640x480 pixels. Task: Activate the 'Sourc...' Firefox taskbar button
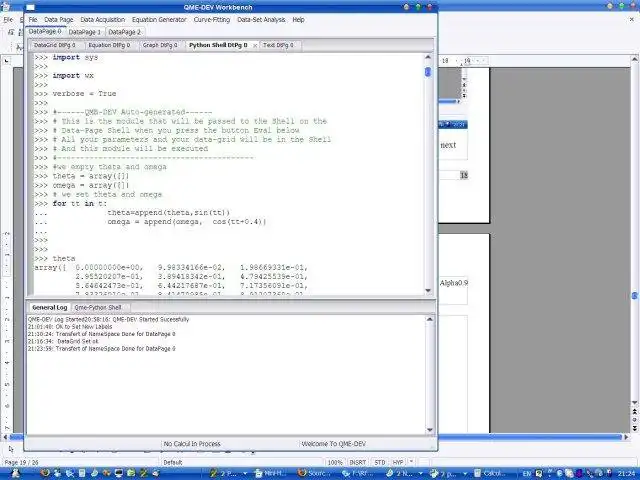[x=313, y=473]
